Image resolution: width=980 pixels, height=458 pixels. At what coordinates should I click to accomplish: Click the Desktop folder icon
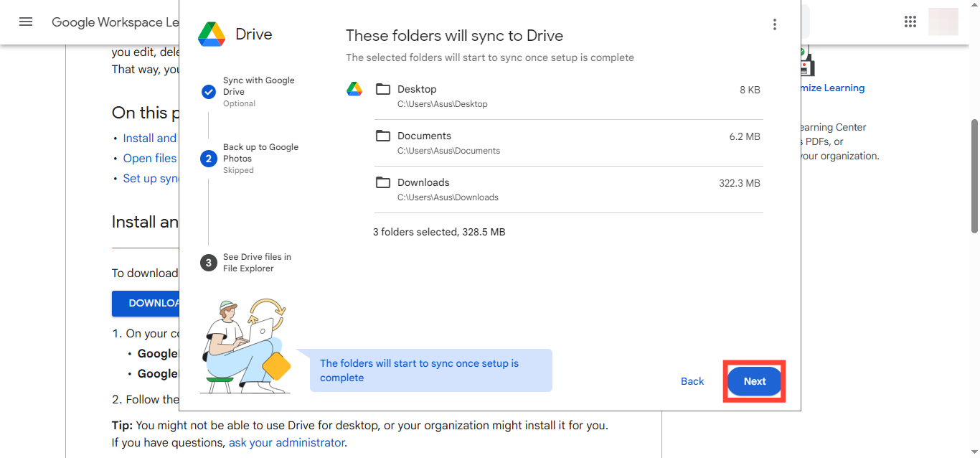[x=383, y=89]
